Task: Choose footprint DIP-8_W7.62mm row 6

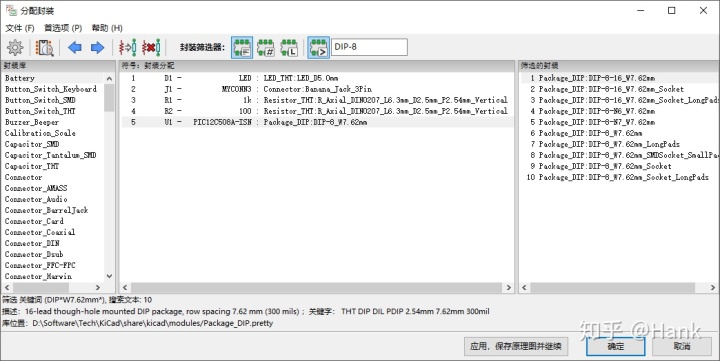Action: pos(619,133)
